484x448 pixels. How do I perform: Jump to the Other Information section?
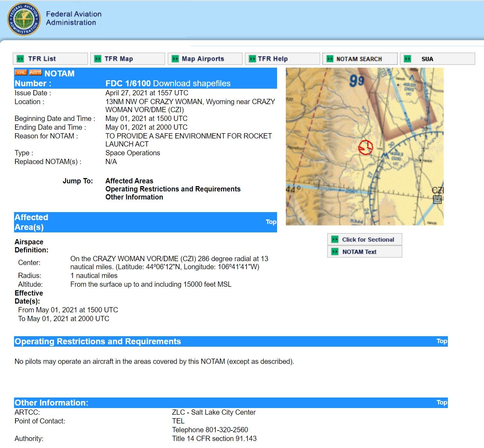(134, 197)
